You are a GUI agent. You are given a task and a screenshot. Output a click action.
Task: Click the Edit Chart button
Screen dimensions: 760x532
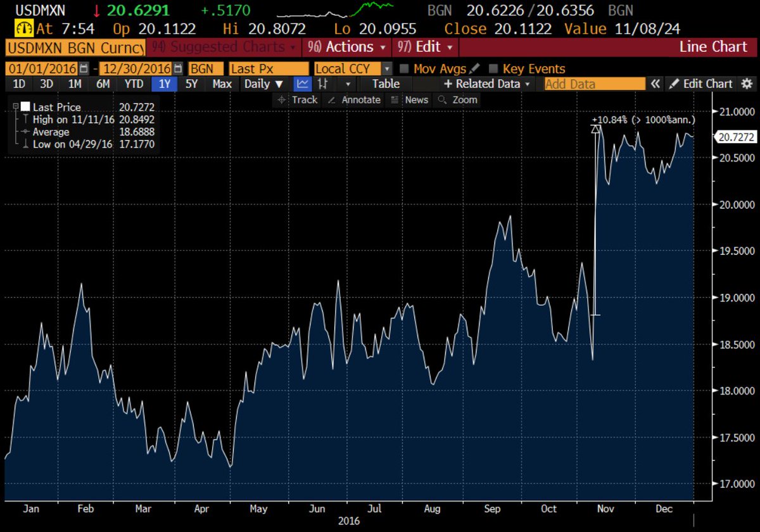point(702,84)
